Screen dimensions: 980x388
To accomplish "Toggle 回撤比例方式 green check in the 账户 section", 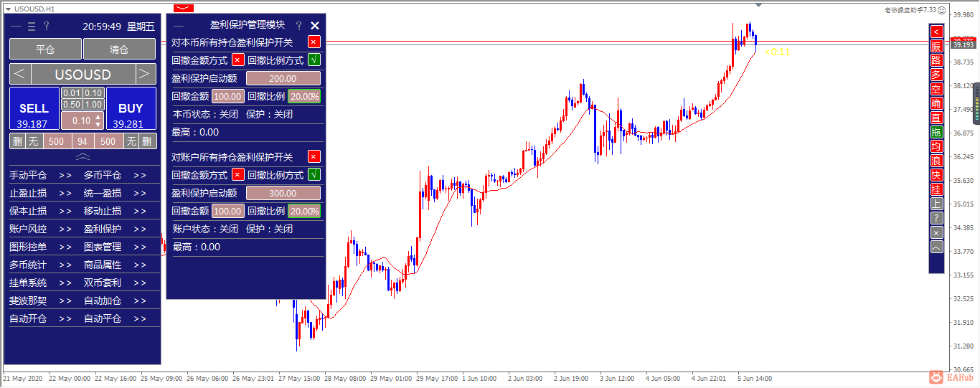I will point(314,174).
